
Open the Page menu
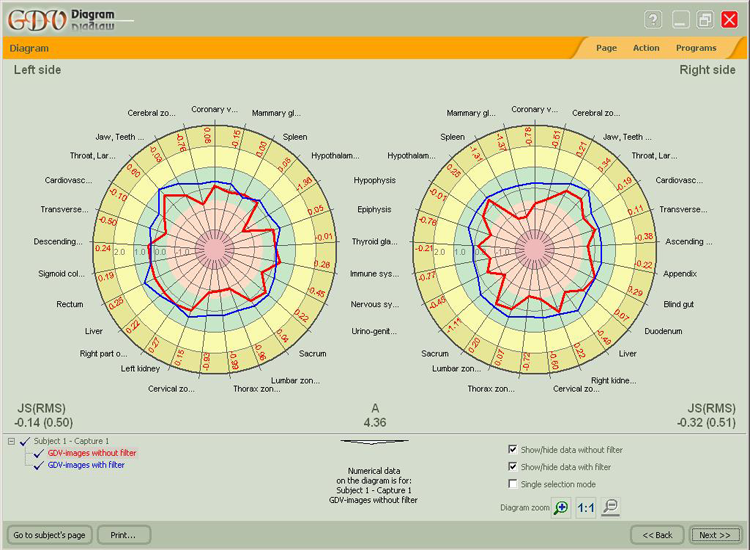click(606, 48)
